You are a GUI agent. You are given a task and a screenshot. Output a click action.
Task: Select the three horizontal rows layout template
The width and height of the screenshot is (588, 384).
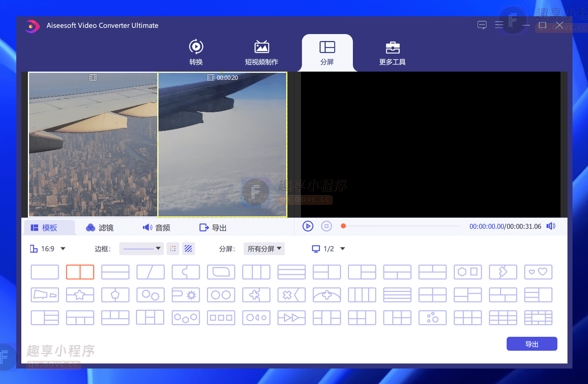[x=292, y=272]
